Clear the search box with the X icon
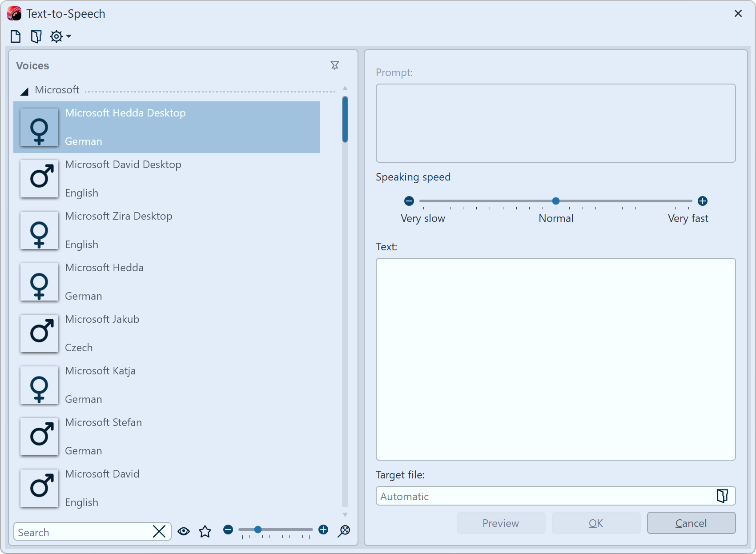The width and height of the screenshot is (756, 554). pos(159,531)
